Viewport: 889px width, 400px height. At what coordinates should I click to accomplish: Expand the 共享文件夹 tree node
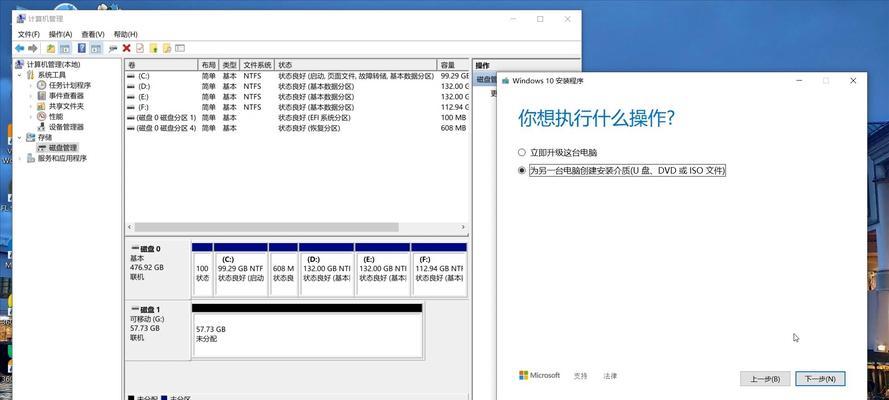point(32,106)
